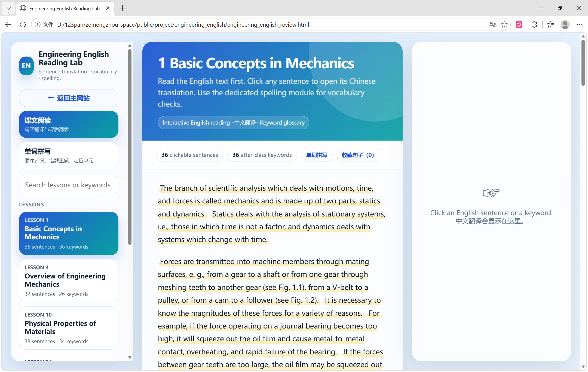The image size is (588, 372).
Task: Open 单词拼写 chip above the text
Action: tap(317, 155)
